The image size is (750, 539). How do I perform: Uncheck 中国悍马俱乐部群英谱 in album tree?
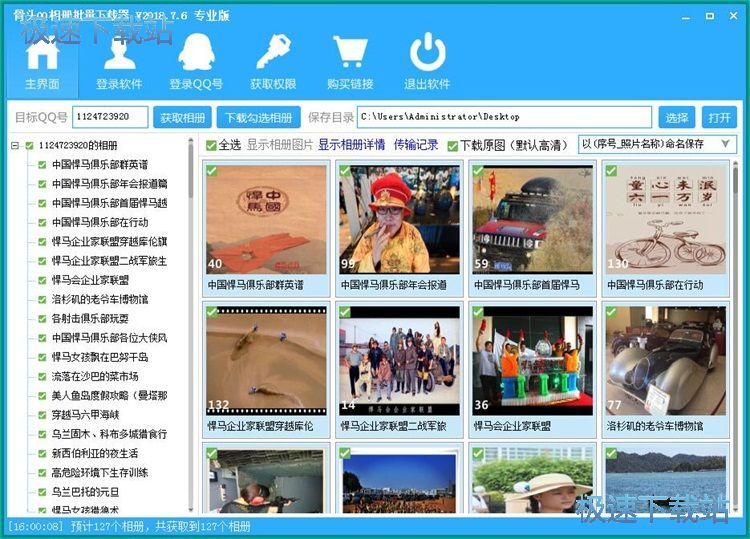click(x=42, y=165)
